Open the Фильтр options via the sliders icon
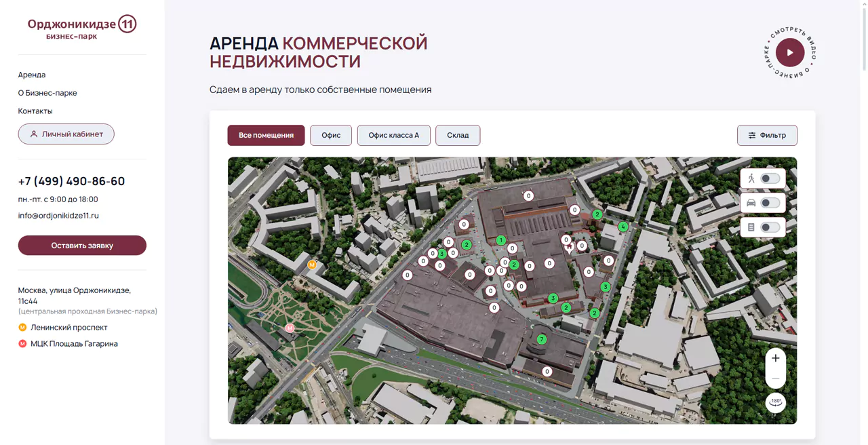Image resolution: width=868 pixels, height=445 pixels. click(x=753, y=135)
